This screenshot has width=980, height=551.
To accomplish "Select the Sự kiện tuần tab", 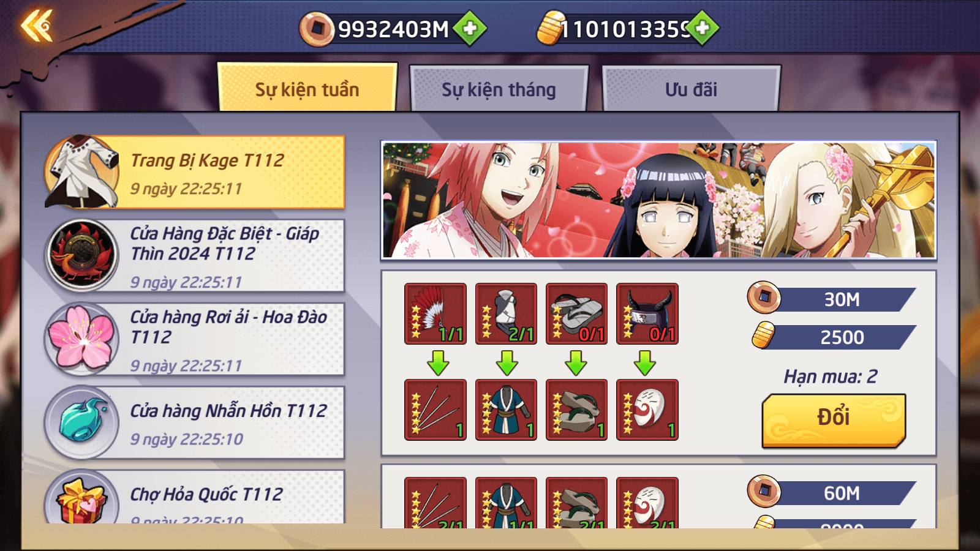I will click(x=307, y=88).
